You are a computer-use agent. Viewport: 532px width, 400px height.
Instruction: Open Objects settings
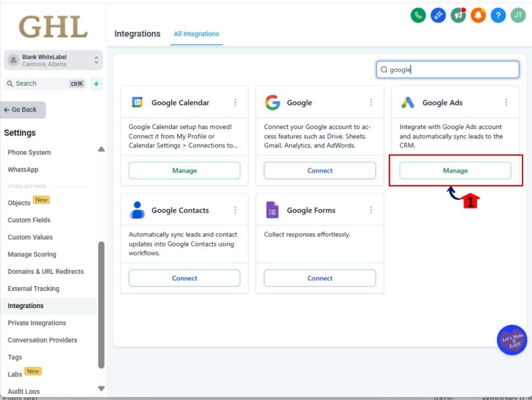tap(19, 203)
